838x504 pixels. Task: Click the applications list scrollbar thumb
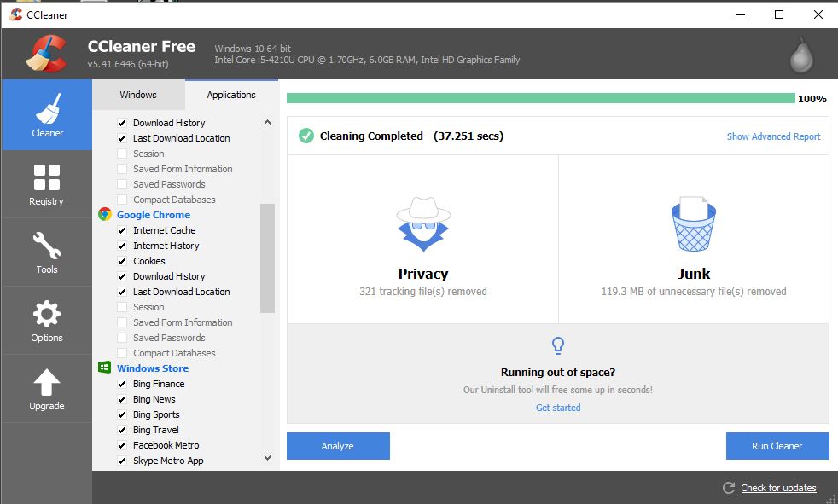(267, 258)
